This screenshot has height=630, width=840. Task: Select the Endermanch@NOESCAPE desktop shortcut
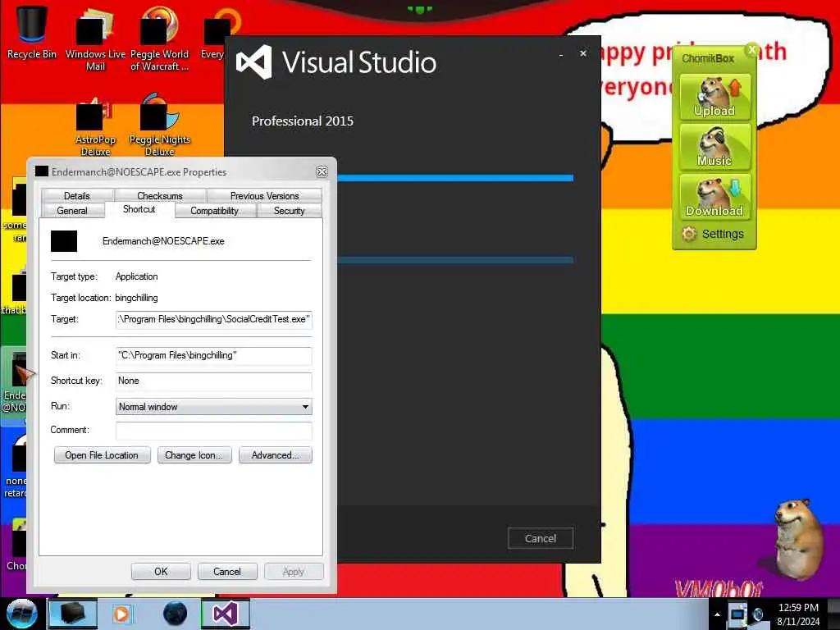15,385
